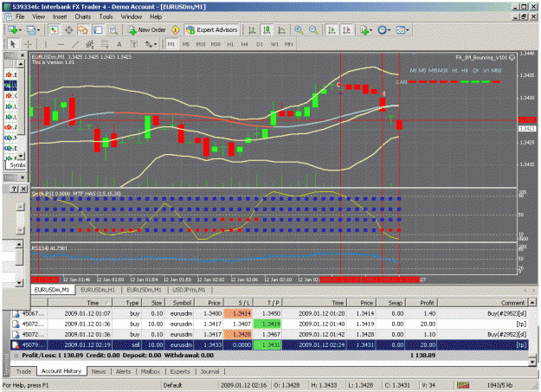Sort history by Symbol column header
This screenshot has height=392, width=541.
point(180,303)
